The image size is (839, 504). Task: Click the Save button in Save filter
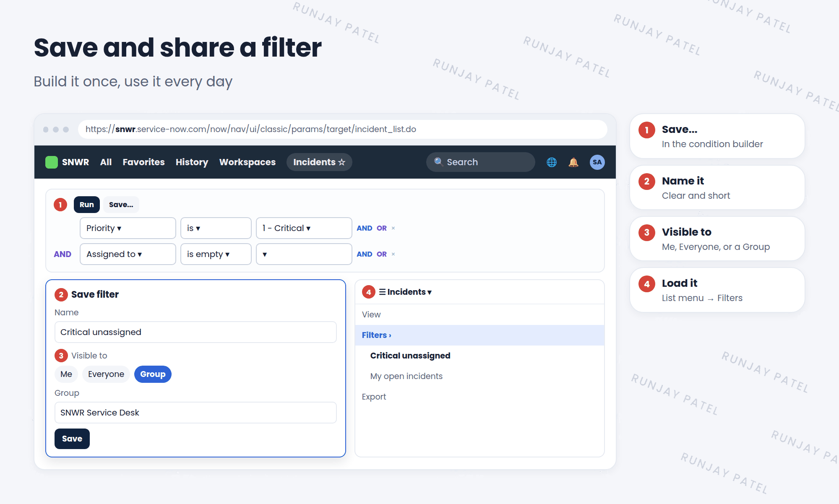tap(72, 439)
